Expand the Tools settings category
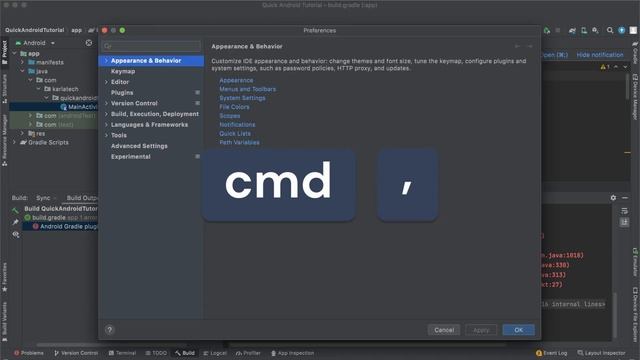640x360 pixels. tap(106, 135)
